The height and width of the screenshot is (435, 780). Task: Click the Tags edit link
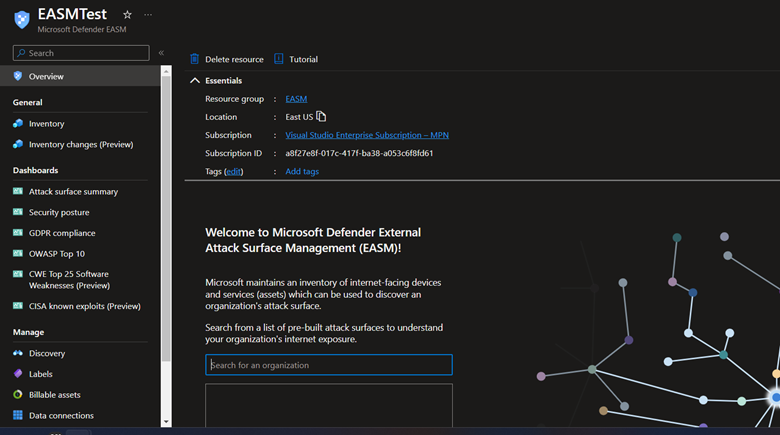pyautogui.click(x=233, y=172)
